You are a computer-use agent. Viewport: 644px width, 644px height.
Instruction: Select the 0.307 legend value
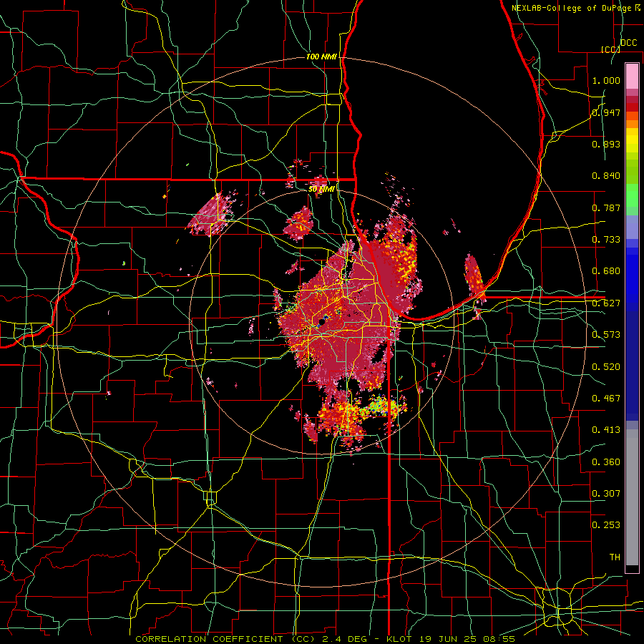point(606,494)
